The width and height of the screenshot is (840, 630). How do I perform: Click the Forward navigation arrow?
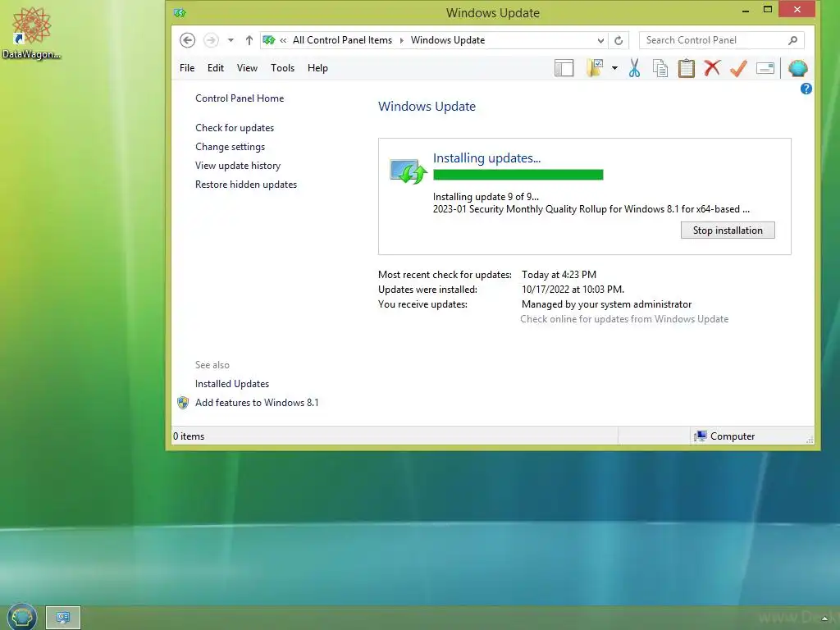(x=211, y=40)
